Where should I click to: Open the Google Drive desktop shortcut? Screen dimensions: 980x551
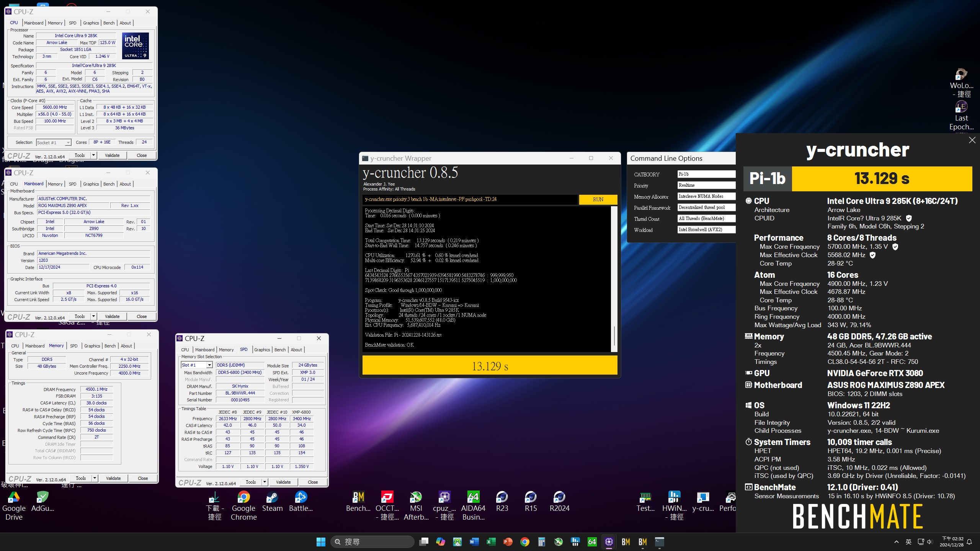(x=14, y=506)
